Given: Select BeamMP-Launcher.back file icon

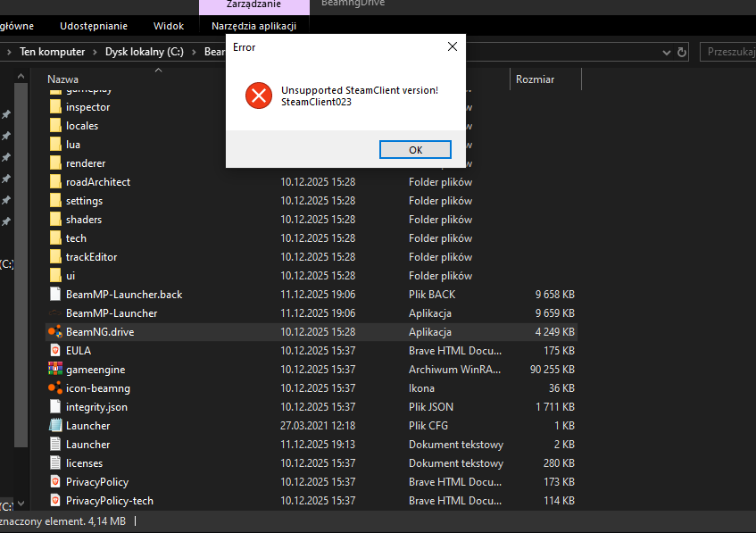Looking at the screenshot, I should 55,295.
